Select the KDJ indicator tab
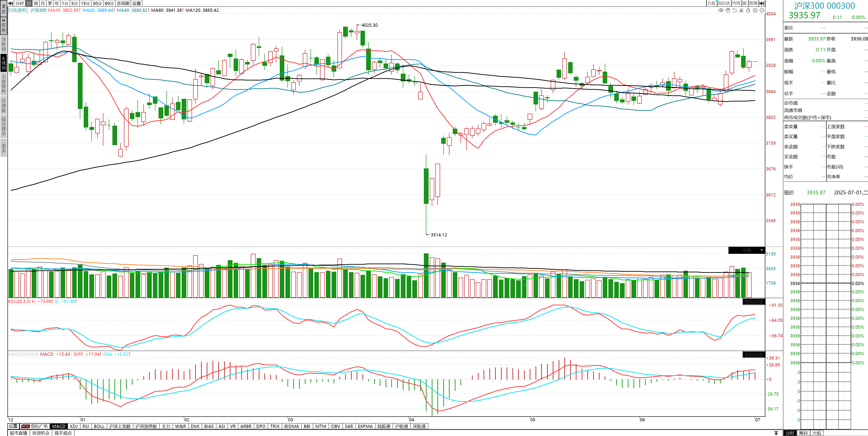 pyautogui.click(x=74, y=426)
